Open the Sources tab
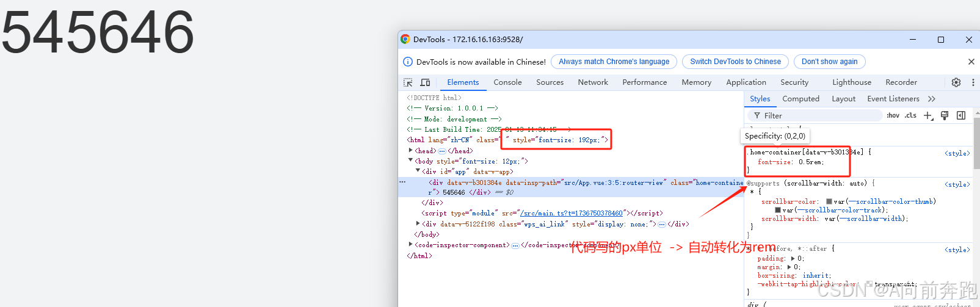 coord(550,82)
